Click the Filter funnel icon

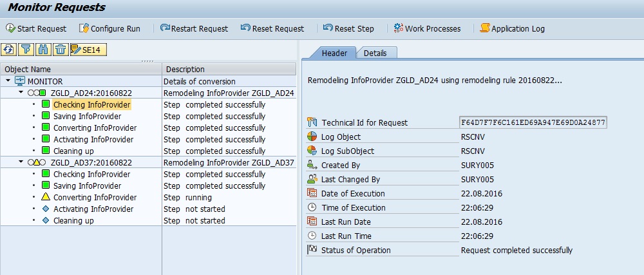(26, 50)
